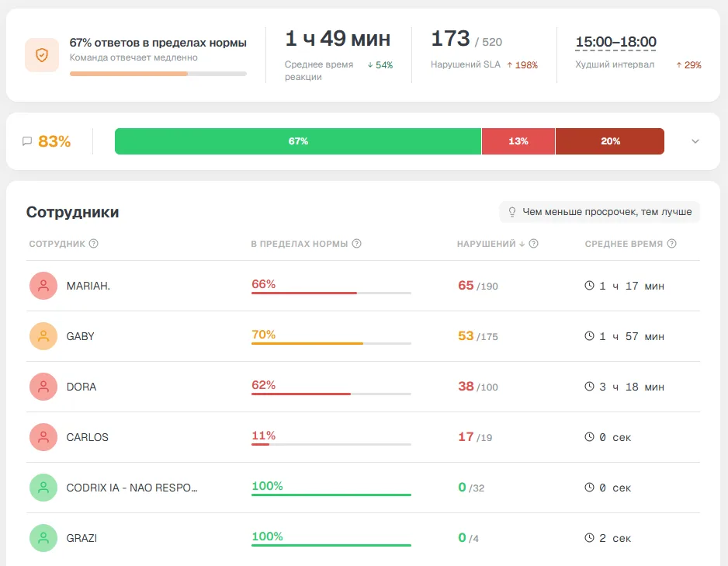
Task: Click the Сотрудники section title
Action: coord(72,212)
